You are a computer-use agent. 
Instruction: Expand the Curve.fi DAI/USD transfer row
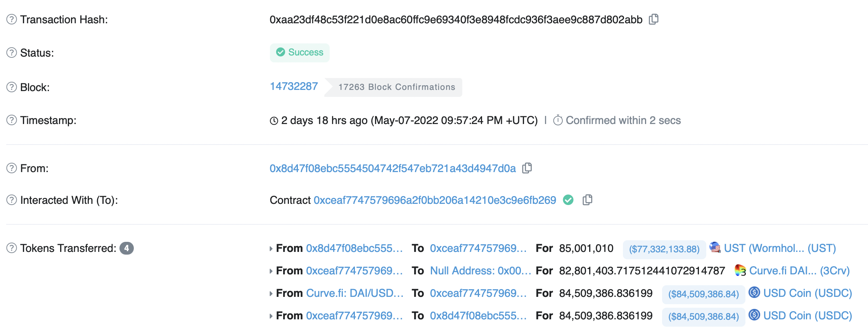tap(271, 294)
